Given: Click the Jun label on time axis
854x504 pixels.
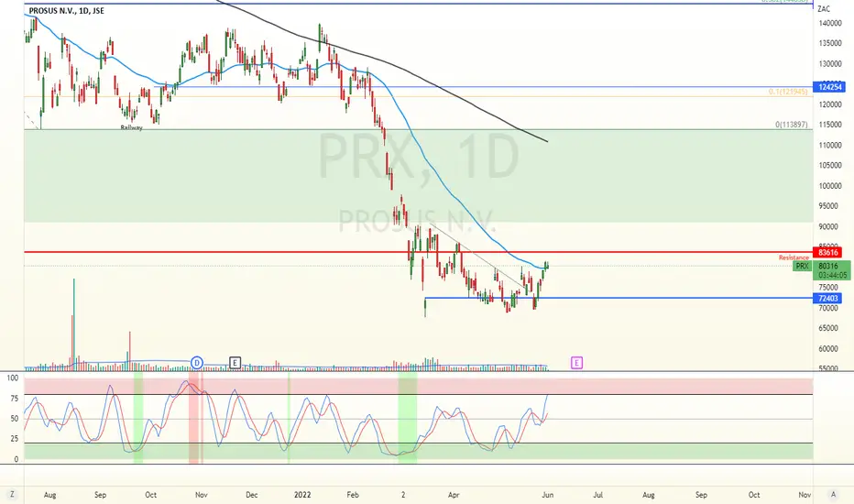Looking at the screenshot, I should coord(547,495).
